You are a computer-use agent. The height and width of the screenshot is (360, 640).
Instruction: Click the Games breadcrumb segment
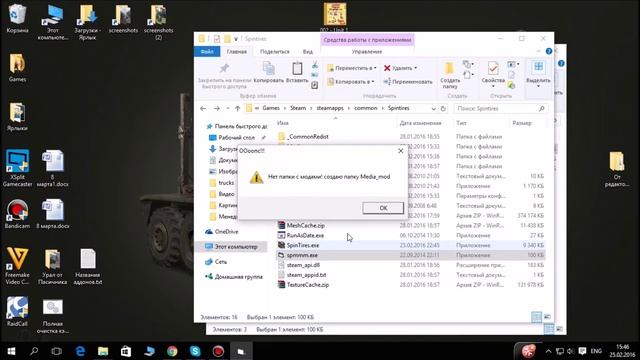tap(271, 108)
